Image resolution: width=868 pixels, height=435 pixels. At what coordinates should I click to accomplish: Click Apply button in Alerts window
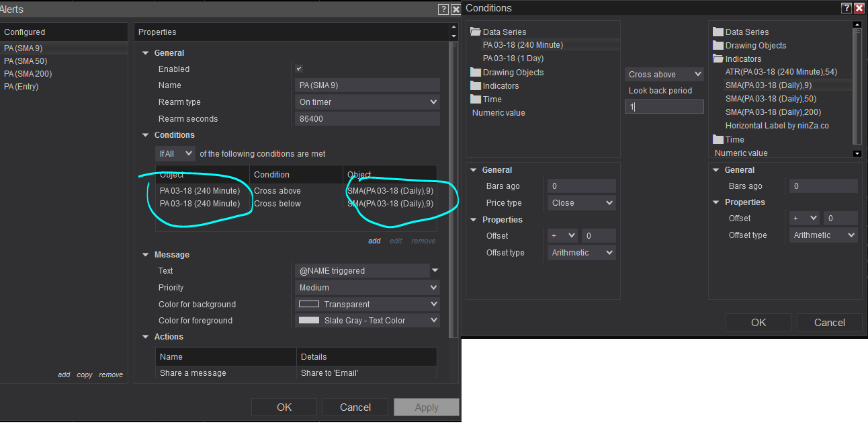click(427, 407)
